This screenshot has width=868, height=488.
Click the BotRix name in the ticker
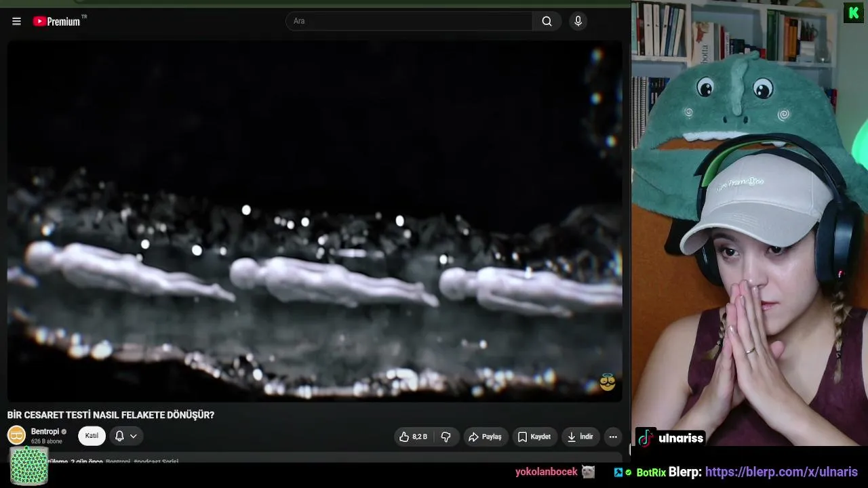tap(651, 472)
